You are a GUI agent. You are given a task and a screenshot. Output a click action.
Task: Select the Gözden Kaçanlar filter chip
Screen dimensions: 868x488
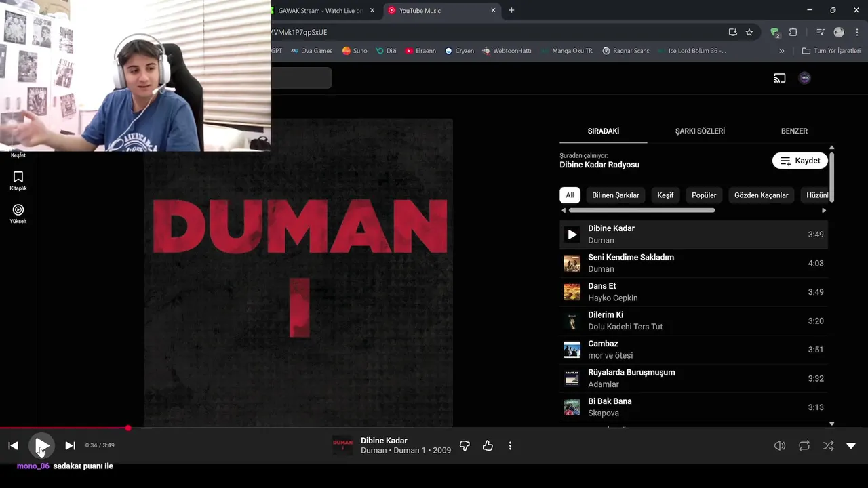[761, 195]
